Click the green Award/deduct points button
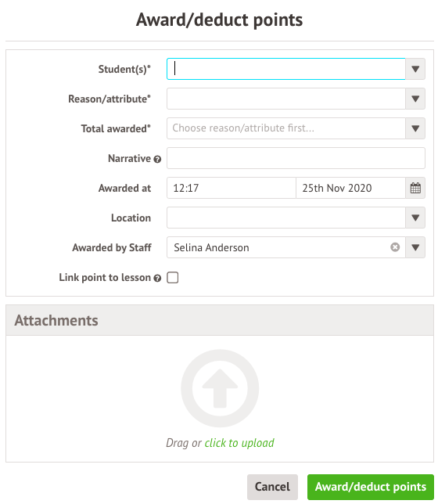438x504 pixels. click(371, 487)
